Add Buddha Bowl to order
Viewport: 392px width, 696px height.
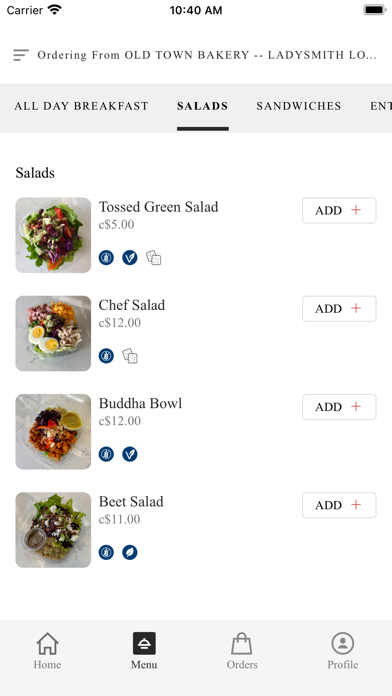click(339, 407)
